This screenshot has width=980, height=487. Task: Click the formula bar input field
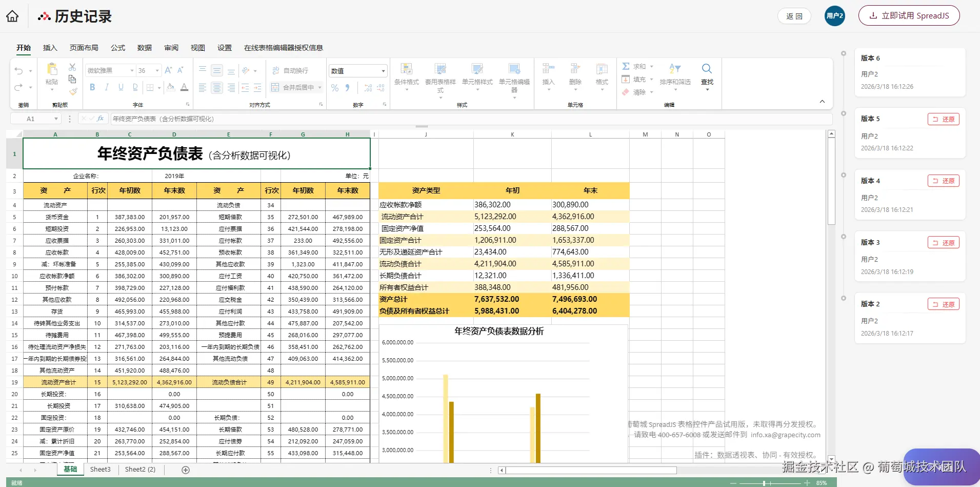471,119
